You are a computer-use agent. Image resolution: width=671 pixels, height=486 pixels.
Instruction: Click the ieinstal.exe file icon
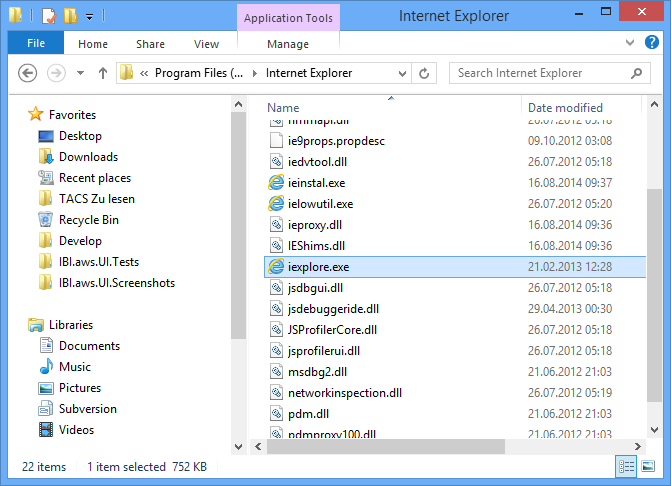click(x=277, y=183)
